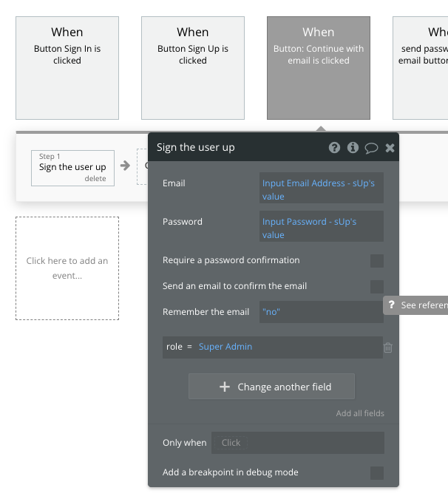Image resolution: width=448 pixels, height=499 pixels.
Task: Close the Sign the user up panel
Action: coord(390,148)
